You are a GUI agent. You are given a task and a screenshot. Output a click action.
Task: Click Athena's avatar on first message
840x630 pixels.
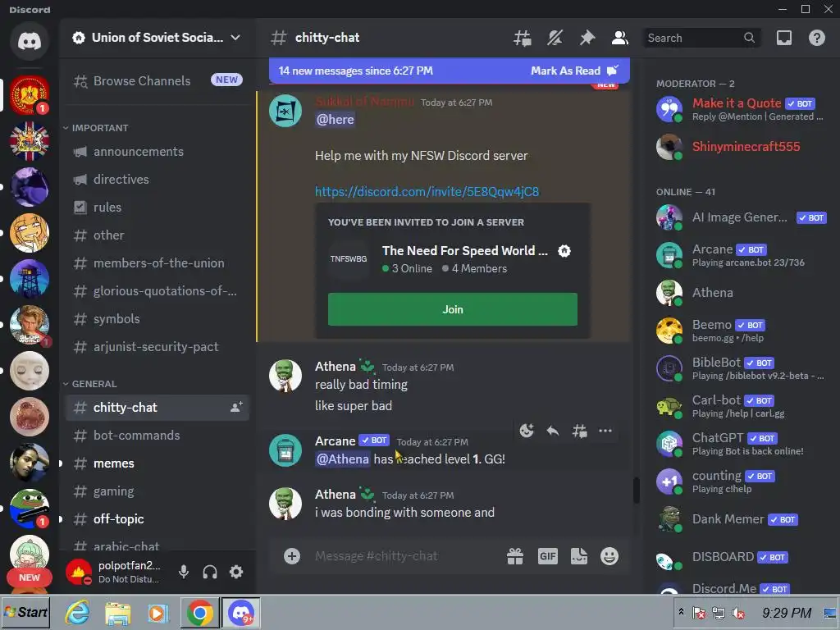click(x=285, y=376)
